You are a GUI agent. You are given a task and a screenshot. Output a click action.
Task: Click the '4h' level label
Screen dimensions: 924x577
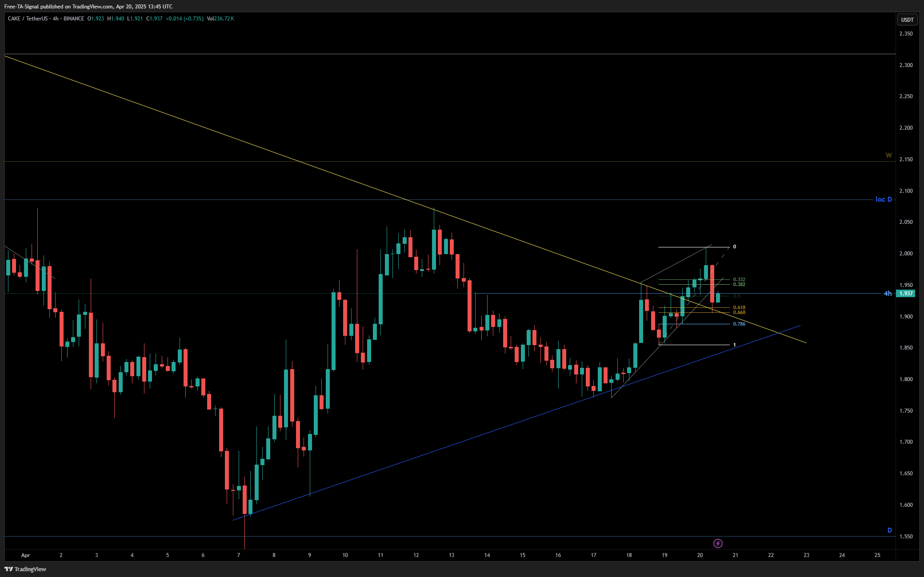click(887, 294)
